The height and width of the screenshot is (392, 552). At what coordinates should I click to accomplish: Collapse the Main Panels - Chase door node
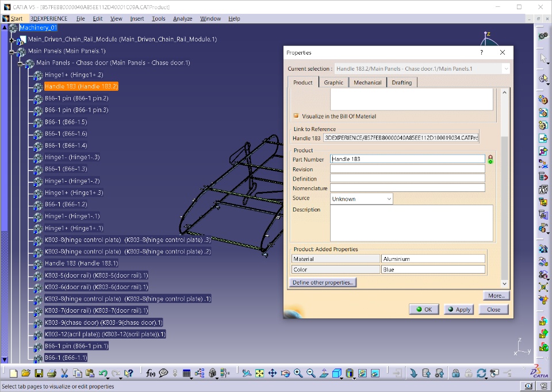tap(20, 63)
